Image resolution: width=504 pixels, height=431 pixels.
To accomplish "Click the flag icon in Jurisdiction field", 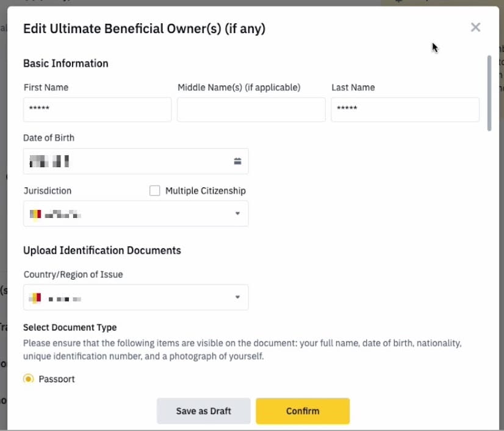I will point(35,214).
